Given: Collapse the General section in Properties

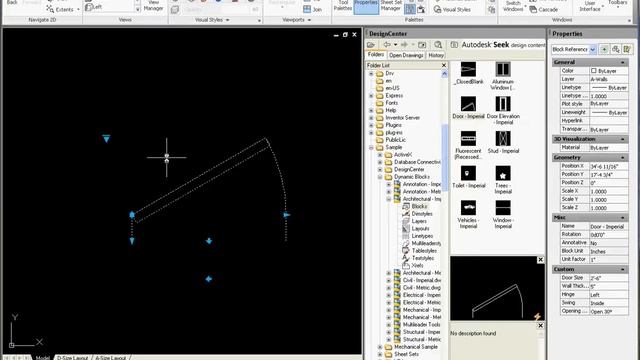Looking at the screenshot, I should (623, 62).
